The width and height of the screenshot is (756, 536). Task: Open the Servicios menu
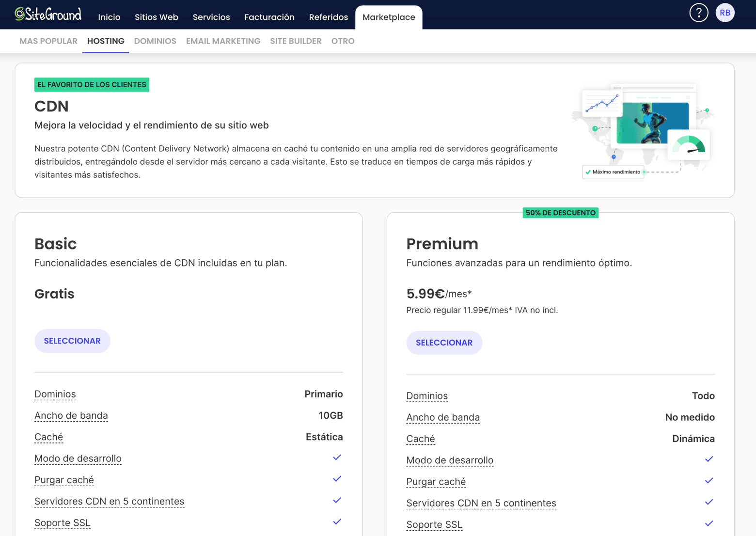click(211, 17)
